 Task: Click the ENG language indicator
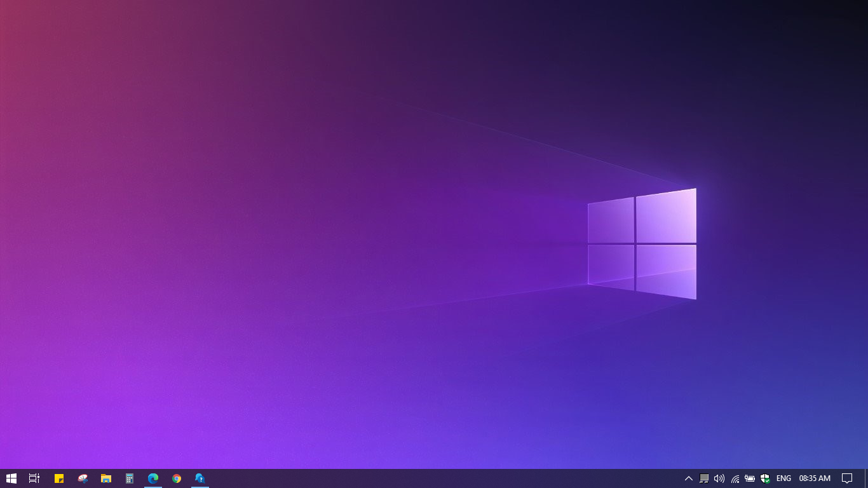[x=783, y=478]
